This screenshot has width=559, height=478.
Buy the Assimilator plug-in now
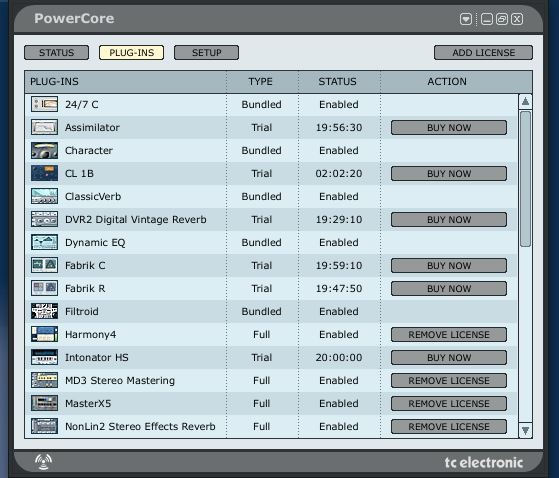pos(449,128)
